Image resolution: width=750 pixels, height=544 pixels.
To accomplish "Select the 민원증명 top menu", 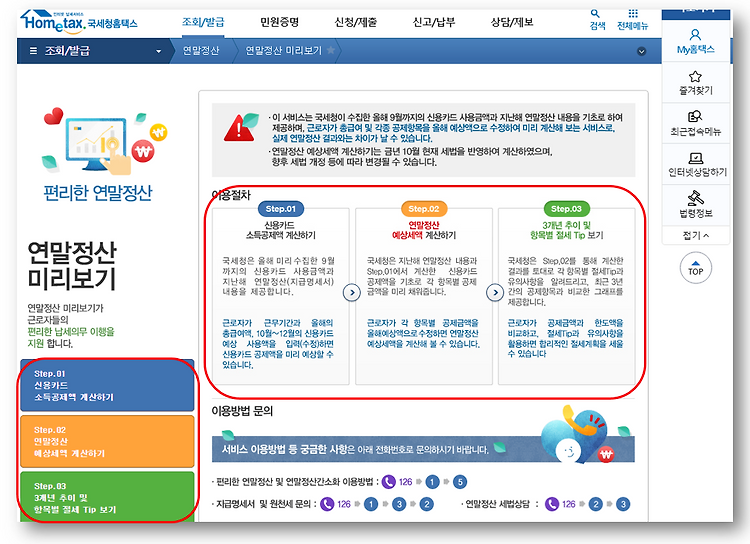I will (x=279, y=22).
